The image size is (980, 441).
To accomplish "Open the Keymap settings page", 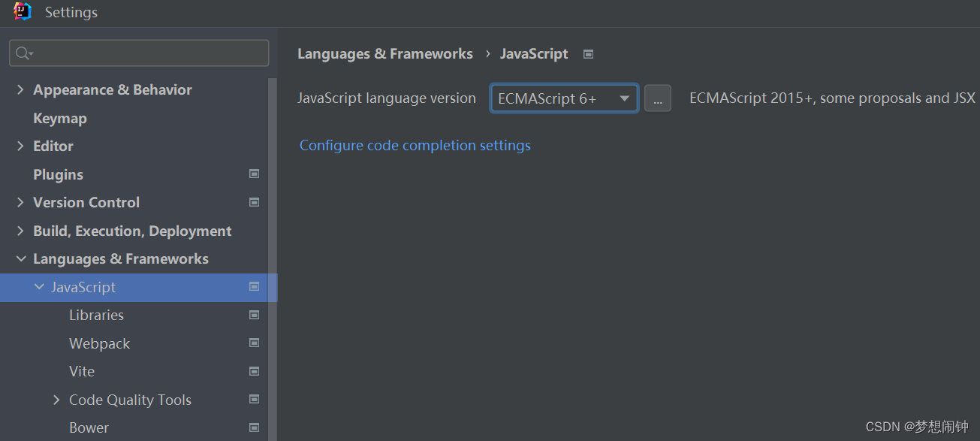I will point(60,118).
